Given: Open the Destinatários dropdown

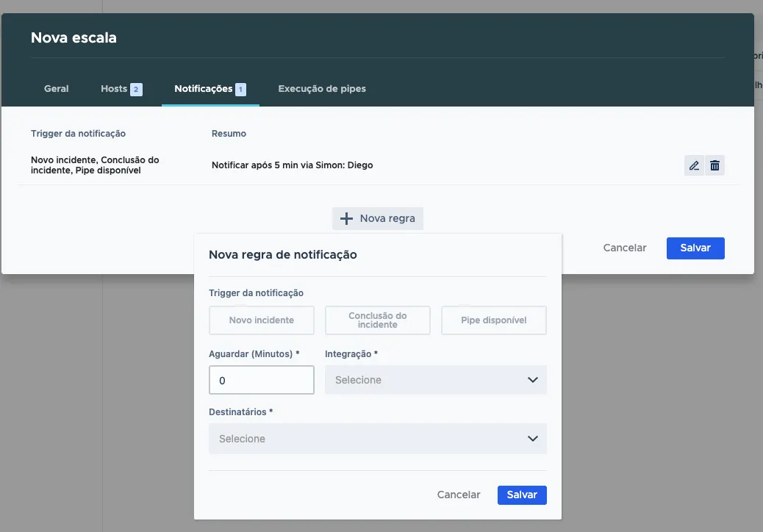Looking at the screenshot, I should pos(378,439).
